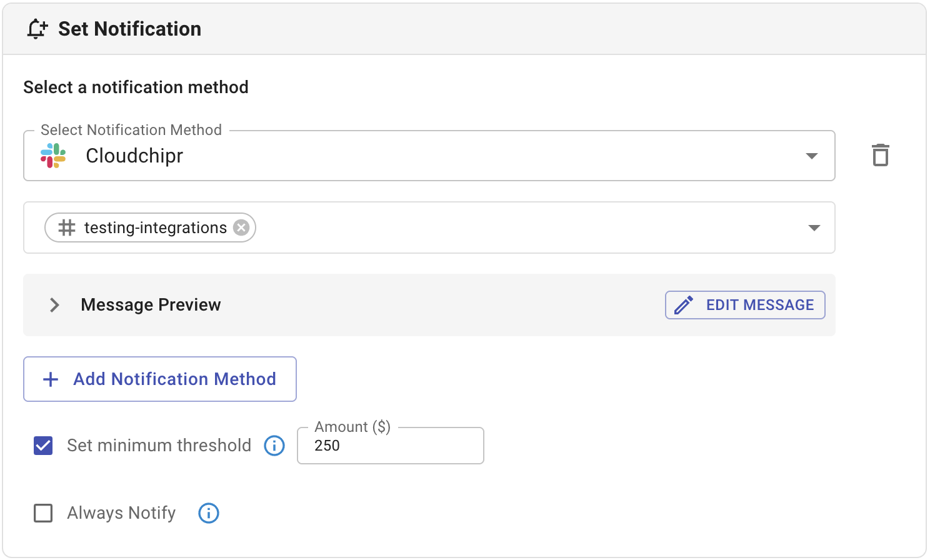Click the plus icon before Add Notification Method
930x560 pixels.
51,379
